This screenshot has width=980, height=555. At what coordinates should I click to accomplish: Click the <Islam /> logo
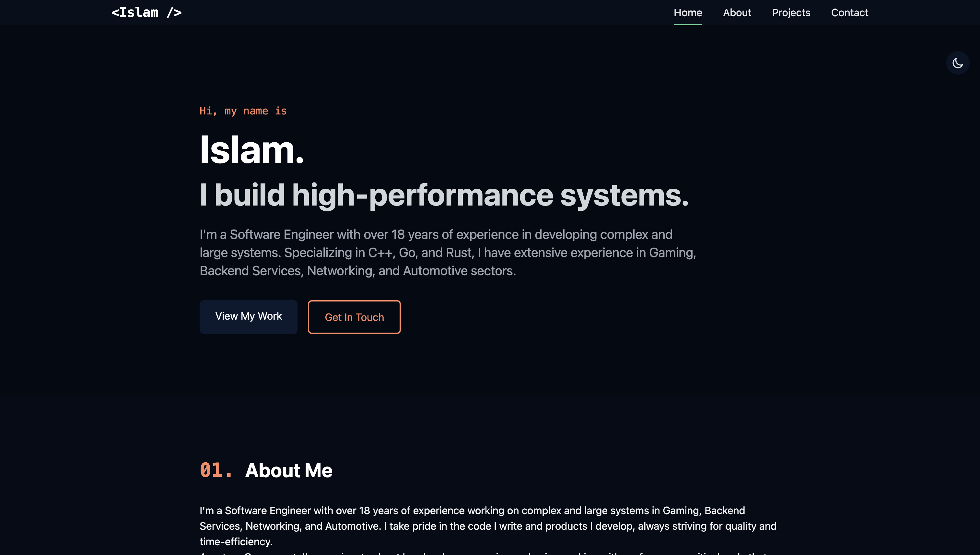(x=146, y=13)
